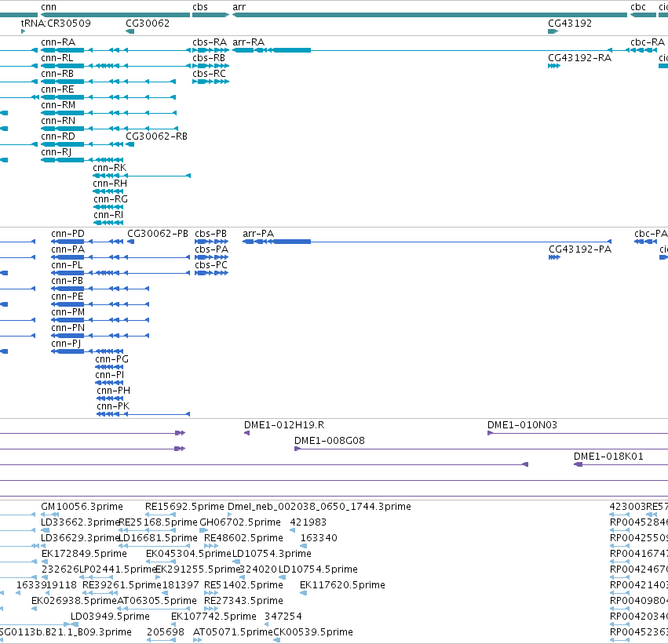Screen dimensions: 668x644
Task: Click the CG43192 gene label
Action: point(570,24)
